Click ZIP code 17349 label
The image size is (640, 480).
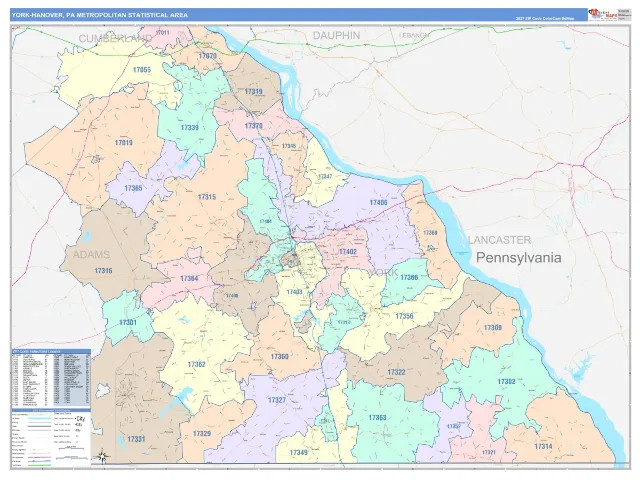click(298, 453)
